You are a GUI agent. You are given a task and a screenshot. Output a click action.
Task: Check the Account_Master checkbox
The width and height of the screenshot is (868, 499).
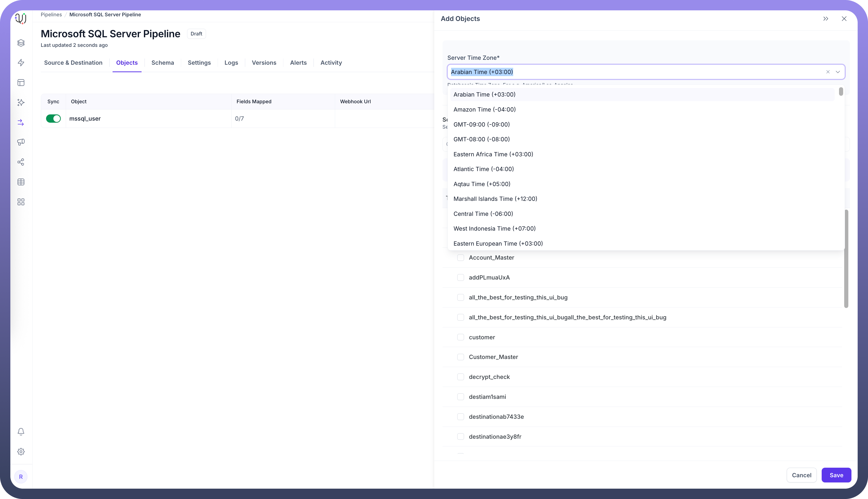(x=461, y=258)
